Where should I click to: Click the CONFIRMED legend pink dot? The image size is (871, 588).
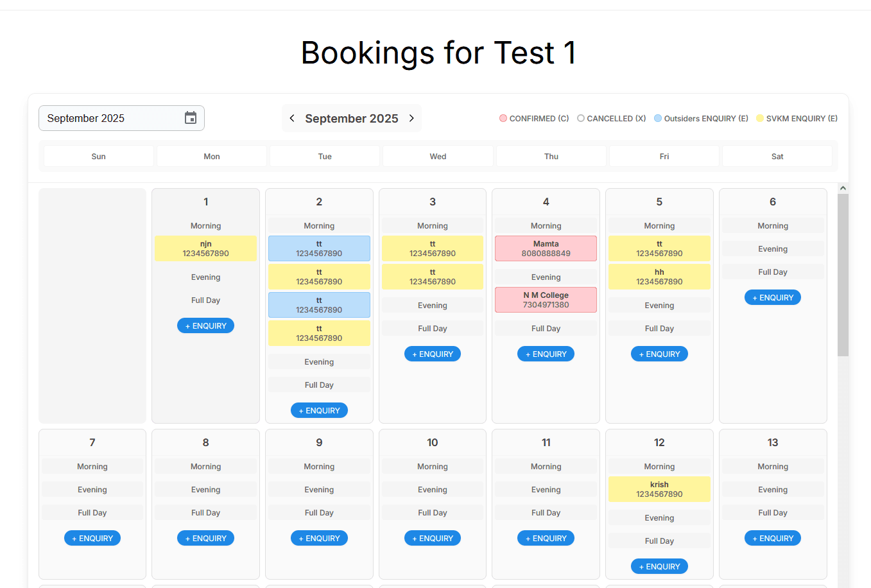tap(503, 118)
